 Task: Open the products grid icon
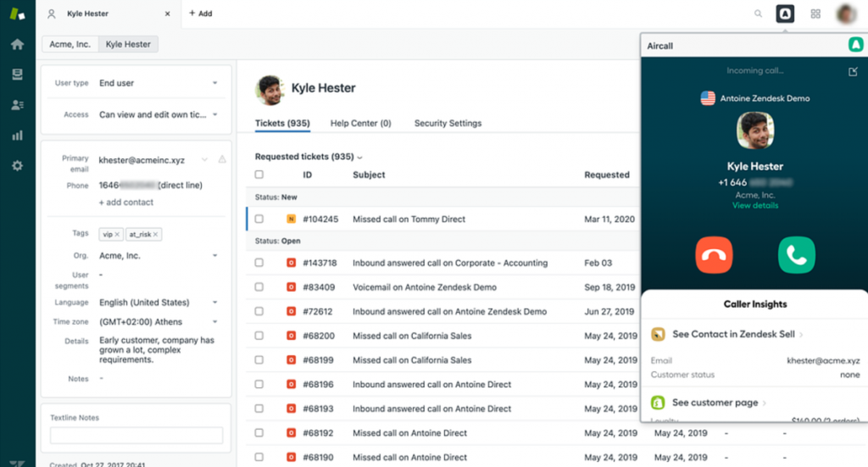tap(815, 14)
